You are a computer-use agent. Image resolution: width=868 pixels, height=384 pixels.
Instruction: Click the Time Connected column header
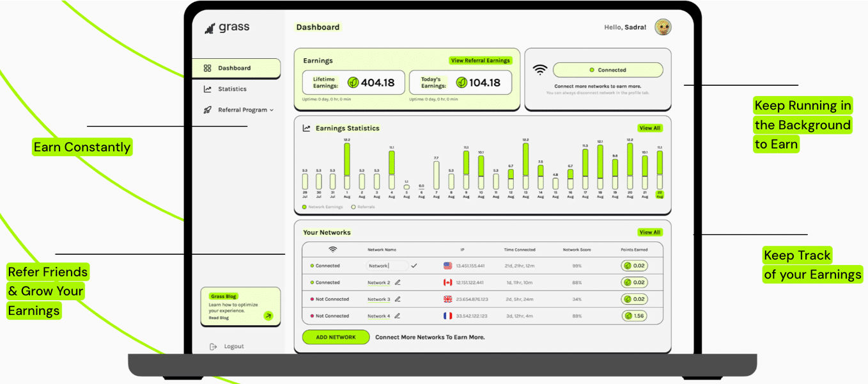pos(520,250)
